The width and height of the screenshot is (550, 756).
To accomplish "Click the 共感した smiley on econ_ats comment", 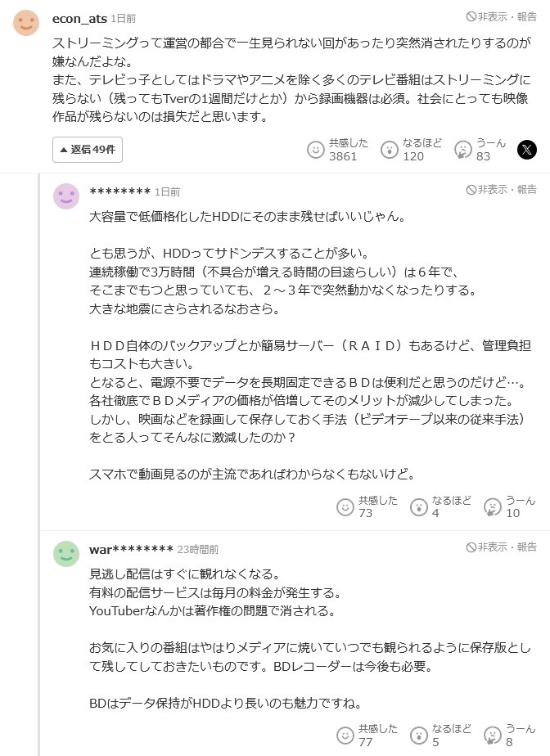I will pos(316,149).
